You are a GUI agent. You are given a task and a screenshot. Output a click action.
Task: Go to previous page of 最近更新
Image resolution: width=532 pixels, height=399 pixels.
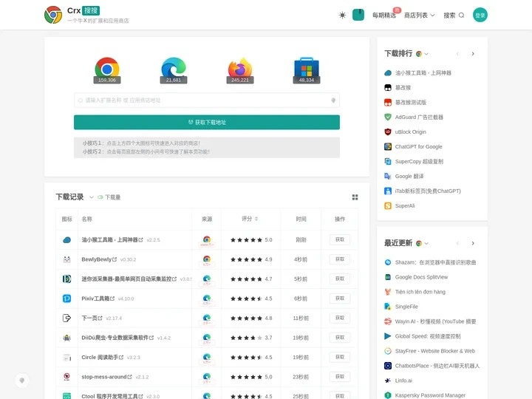457,243
